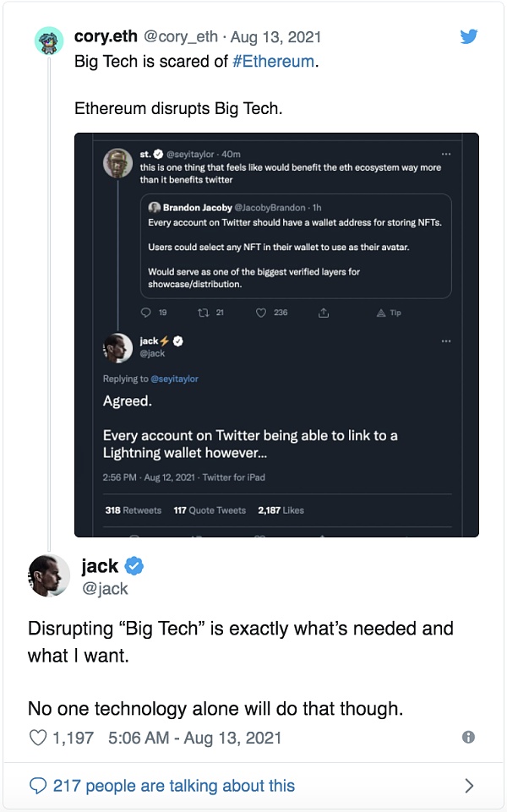Click the speech bubble conversation icon
The image size is (507, 812).
[x=38, y=786]
